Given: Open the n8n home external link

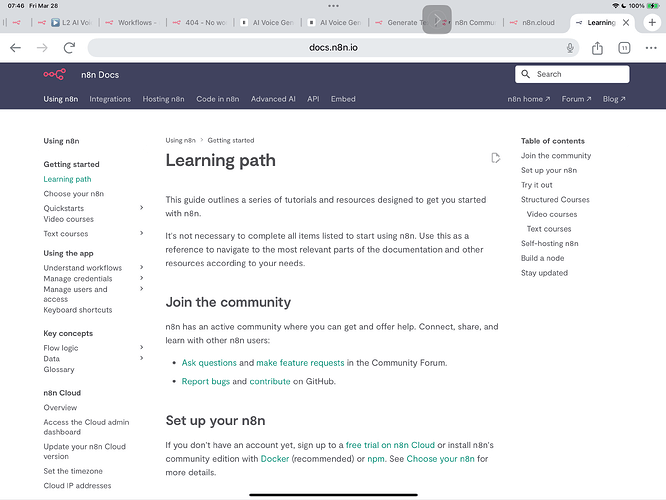Looking at the screenshot, I should tap(528, 99).
